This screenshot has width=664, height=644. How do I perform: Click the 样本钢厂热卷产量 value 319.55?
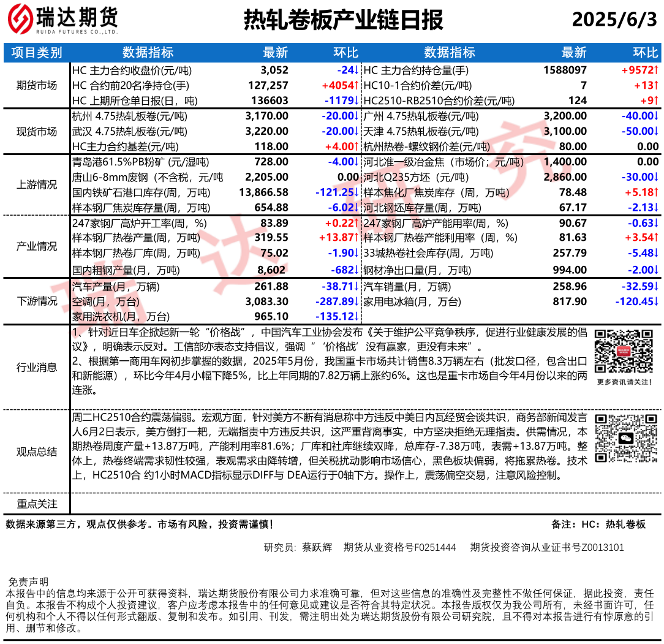(271, 237)
